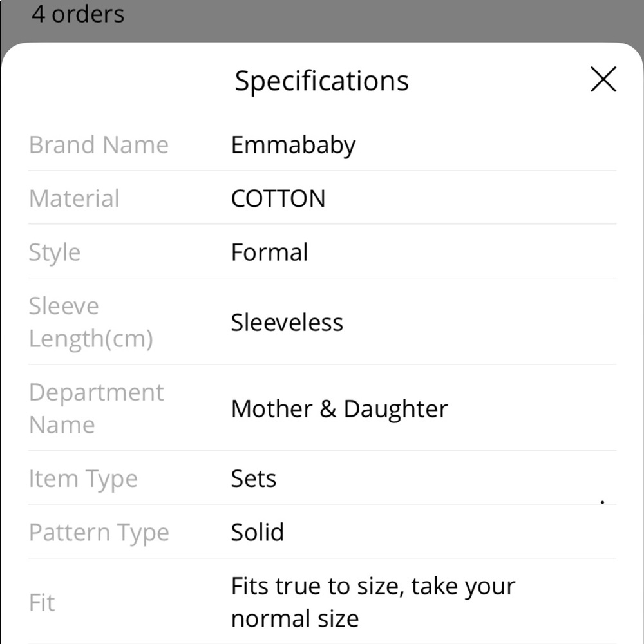Viewport: 644px width, 644px height.
Task: Select the Style label
Action: (55, 252)
